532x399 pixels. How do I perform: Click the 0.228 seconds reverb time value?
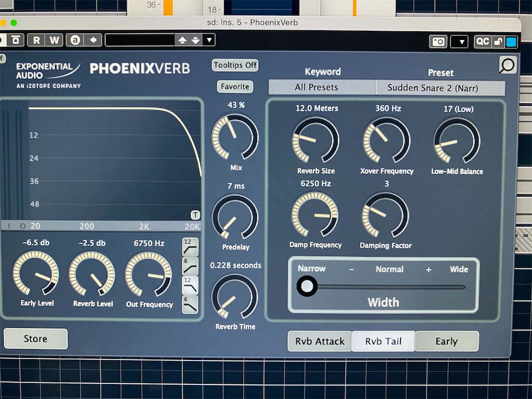[x=235, y=265]
